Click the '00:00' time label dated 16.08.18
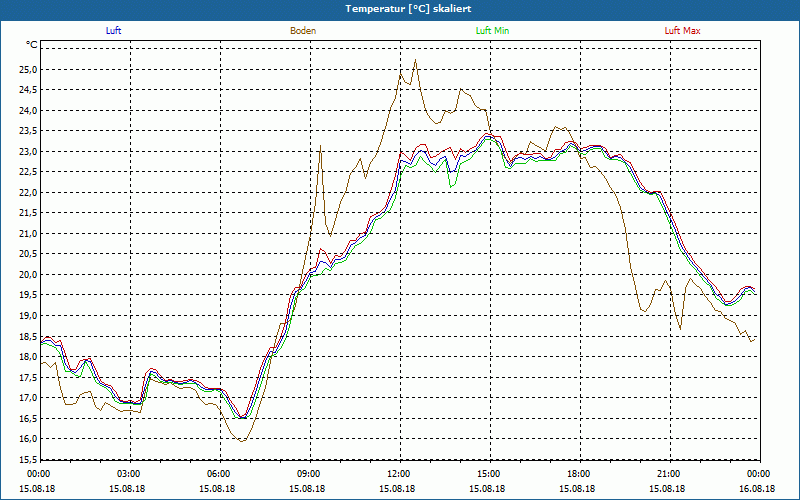 point(758,474)
